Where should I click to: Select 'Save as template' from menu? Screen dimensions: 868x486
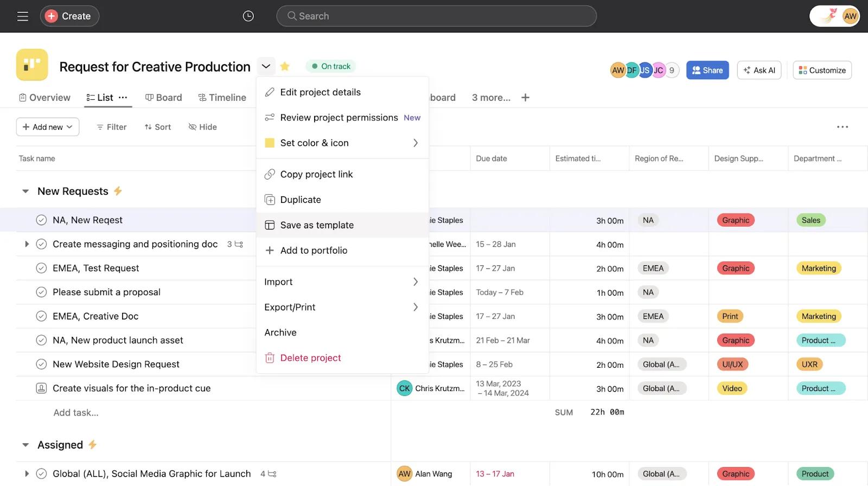[x=317, y=225]
